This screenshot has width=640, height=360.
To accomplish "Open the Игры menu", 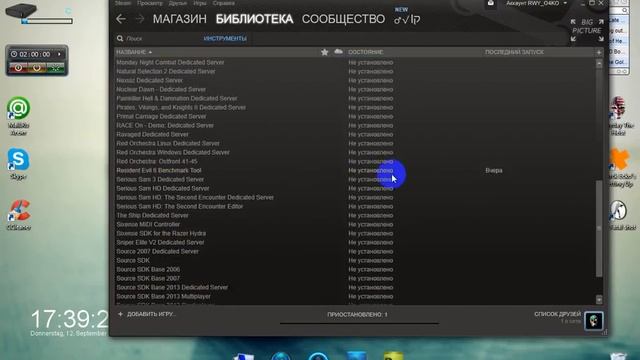I will tap(200, 3).
